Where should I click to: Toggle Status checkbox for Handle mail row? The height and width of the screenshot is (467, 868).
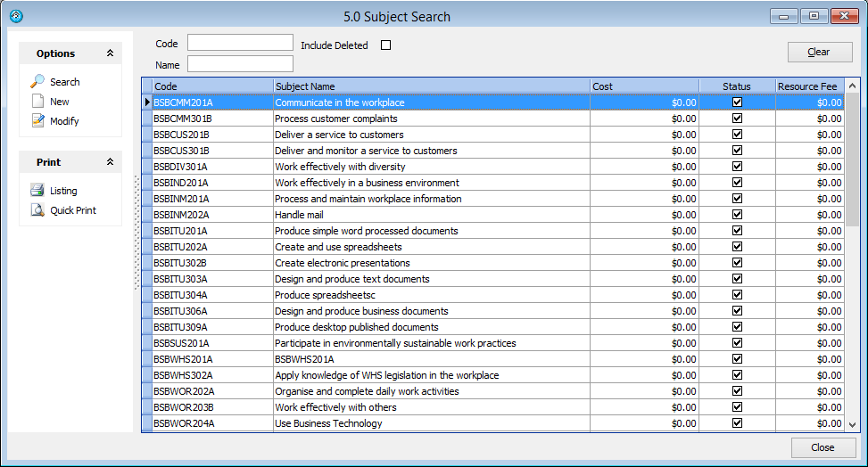tap(737, 215)
